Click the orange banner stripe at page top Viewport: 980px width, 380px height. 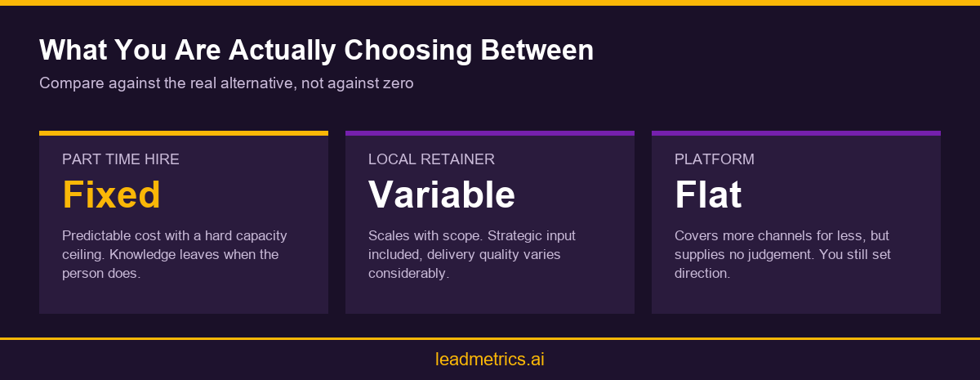(490, 2)
